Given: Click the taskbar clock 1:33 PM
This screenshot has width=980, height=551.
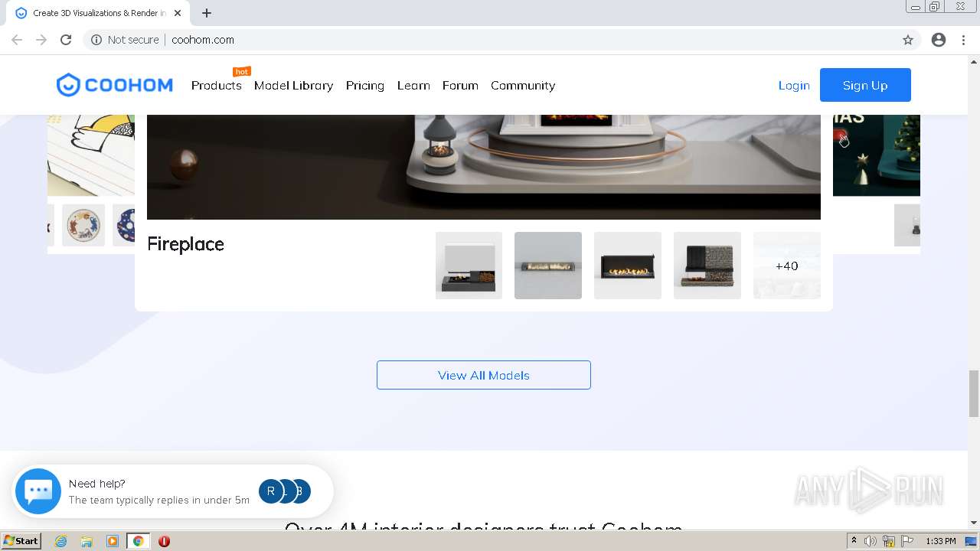Looking at the screenshot, I should click(x=941, y=541).
